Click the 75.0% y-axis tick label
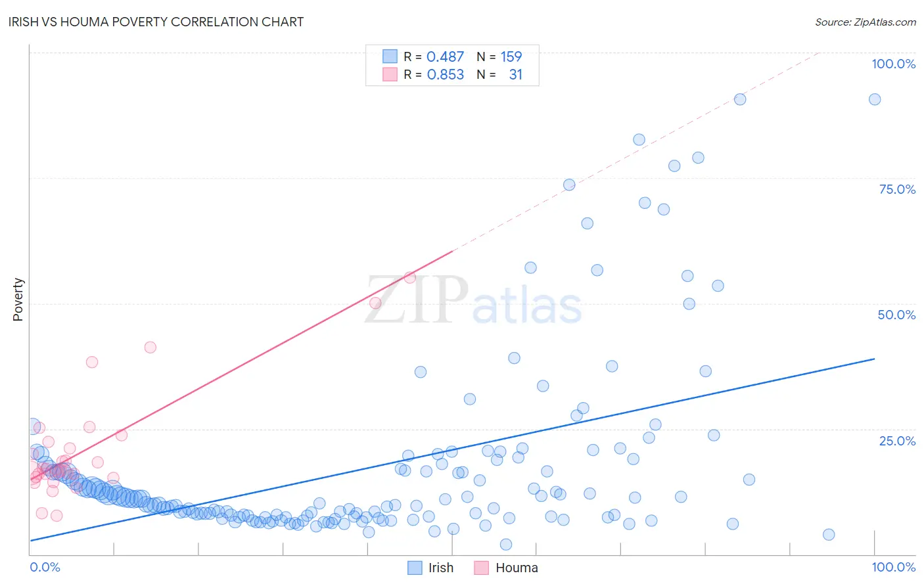924x586 pixels. [897, 189]
